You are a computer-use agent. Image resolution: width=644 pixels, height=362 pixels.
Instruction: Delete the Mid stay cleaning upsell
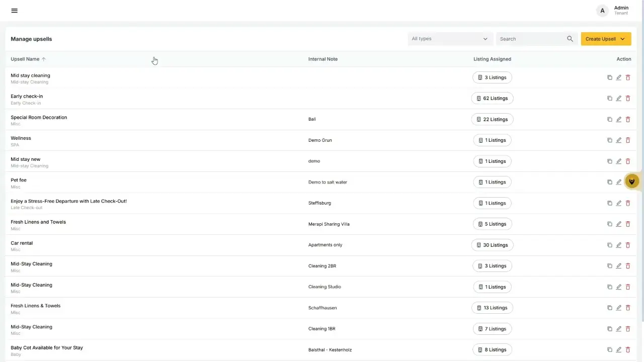pyautogui.click(x=628, y=77)
